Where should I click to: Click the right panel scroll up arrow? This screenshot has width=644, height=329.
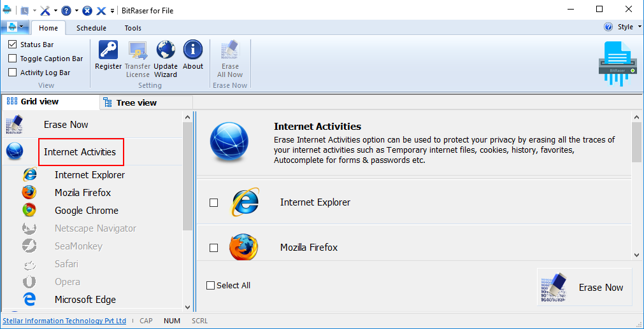[x=636, y=117]
